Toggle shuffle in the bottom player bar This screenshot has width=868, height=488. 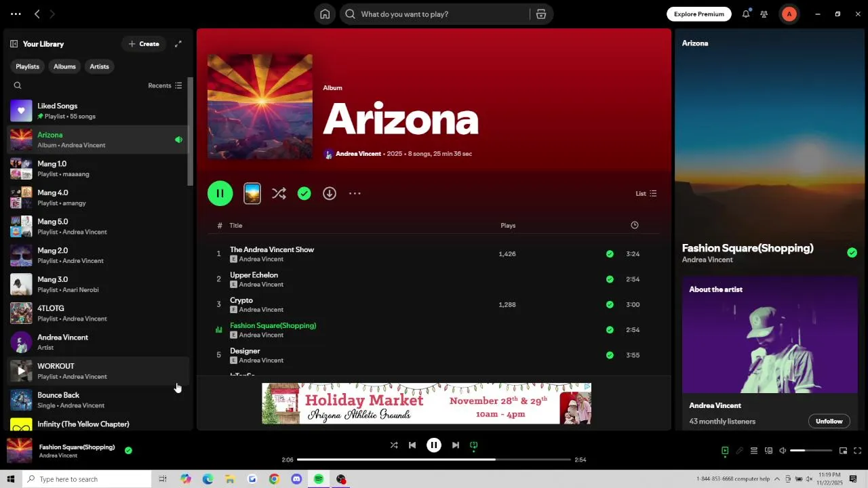[x=394, y=445]
